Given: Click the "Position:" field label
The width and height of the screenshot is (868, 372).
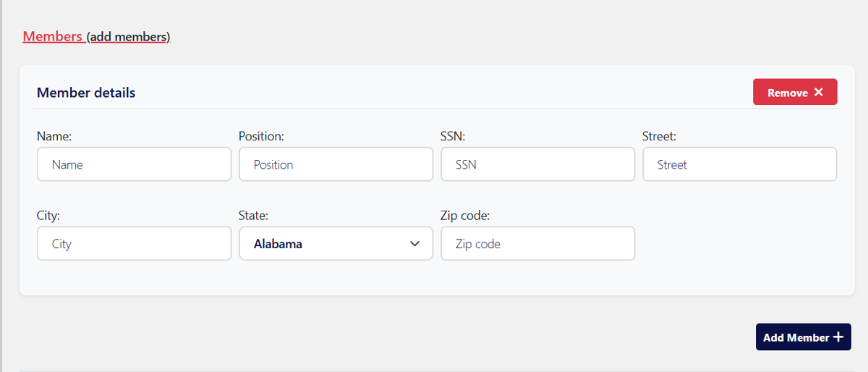Looking at the screenshot, I should pyautogui.click(x=261, y=135).
